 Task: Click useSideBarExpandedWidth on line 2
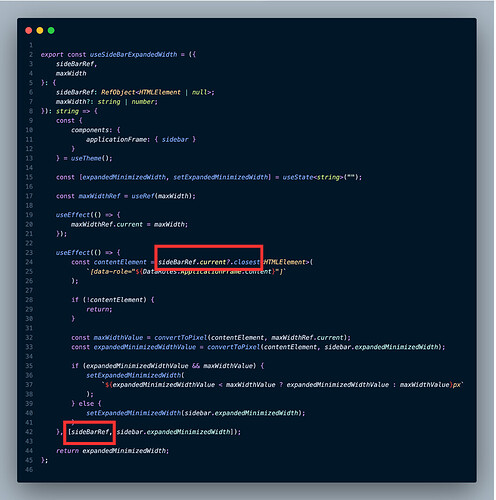133,54
